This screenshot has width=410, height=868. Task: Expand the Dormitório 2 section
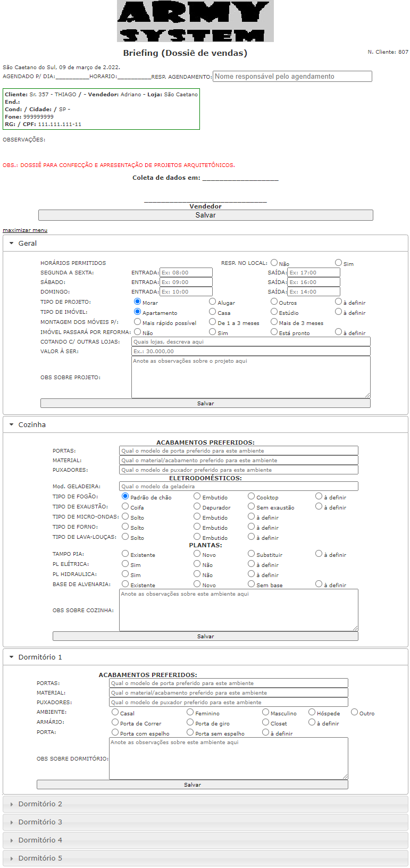(x=205, y=804)
